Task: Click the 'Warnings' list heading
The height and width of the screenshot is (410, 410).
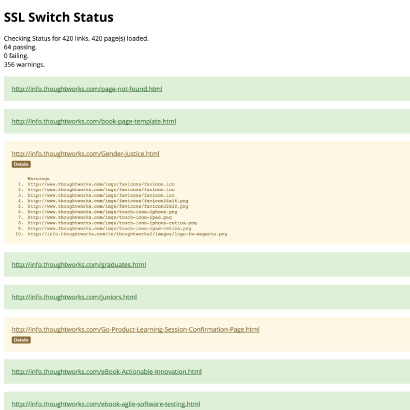Action: 38,179
